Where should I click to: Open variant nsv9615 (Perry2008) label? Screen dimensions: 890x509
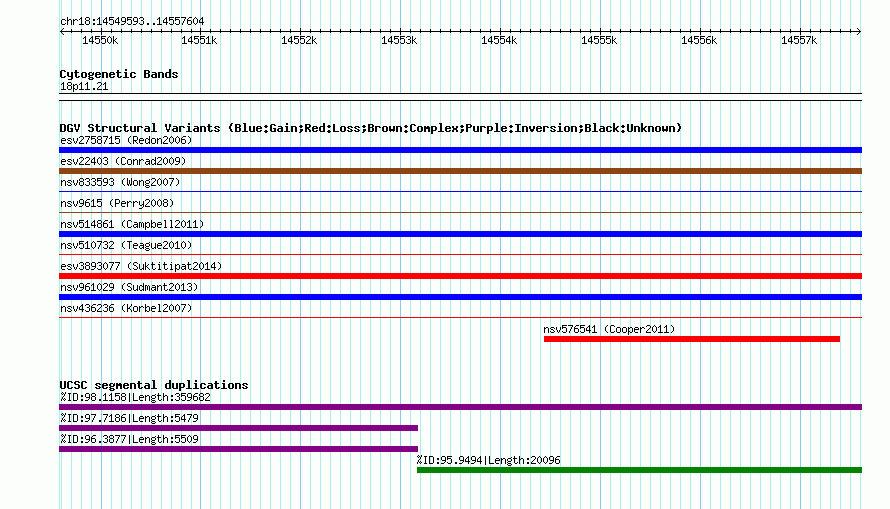[x=117, y=203]
